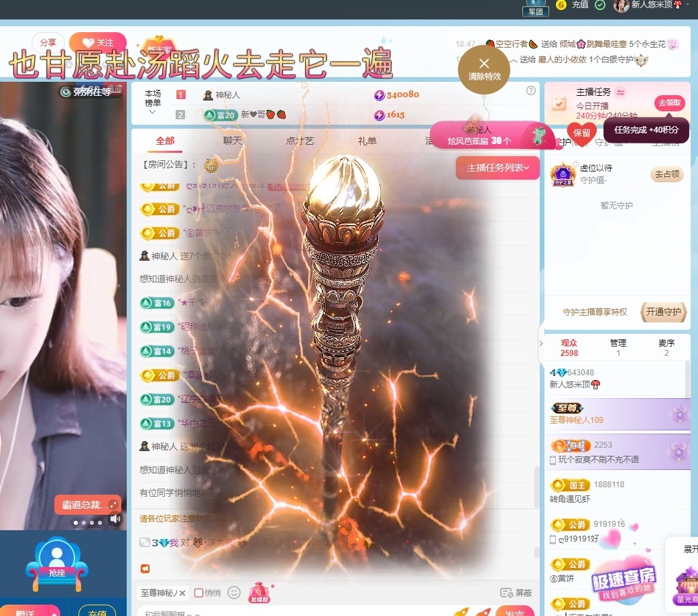Screen dimensions: 698x616
Task: Switch to the 聊天 tab
Action: [233, 141]
